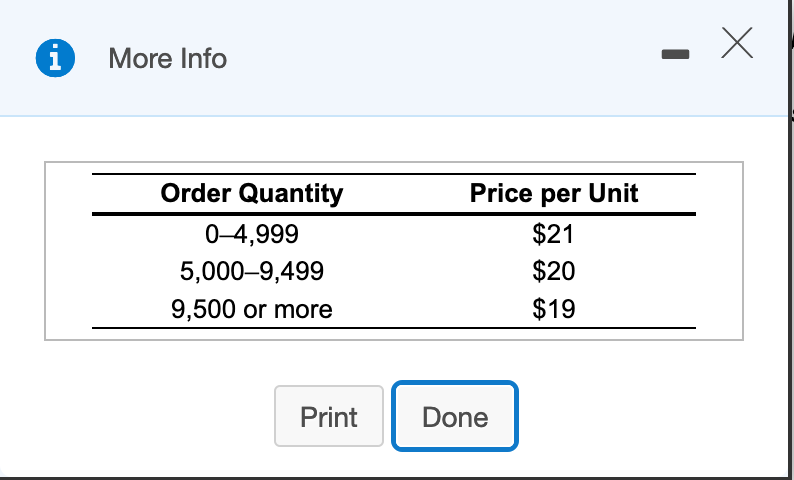
Task: Click the 9,500 or more cell
Action: pyautogui.click(x=251, y=309)
